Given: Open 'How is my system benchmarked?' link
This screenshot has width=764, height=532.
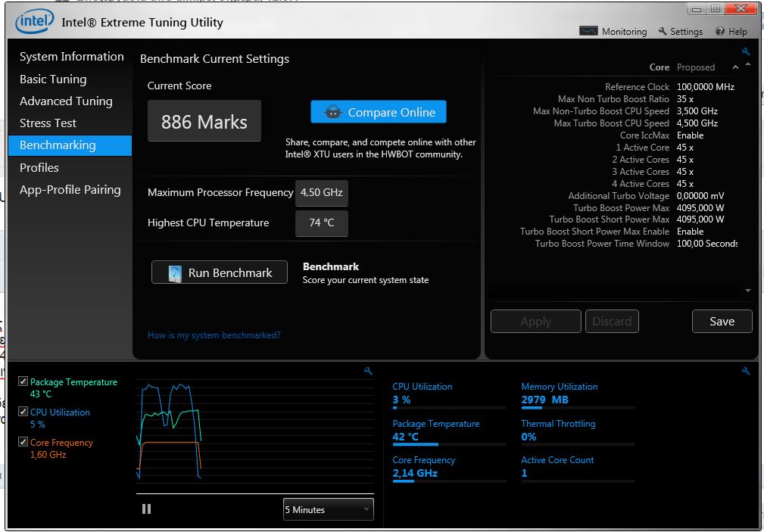Looking at the screenshot, I should 214,335.
